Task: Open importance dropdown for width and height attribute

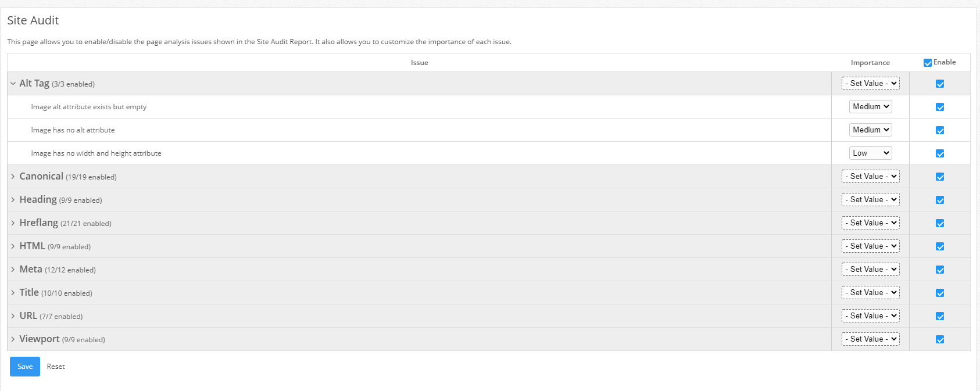Action: tap(870, 153)
